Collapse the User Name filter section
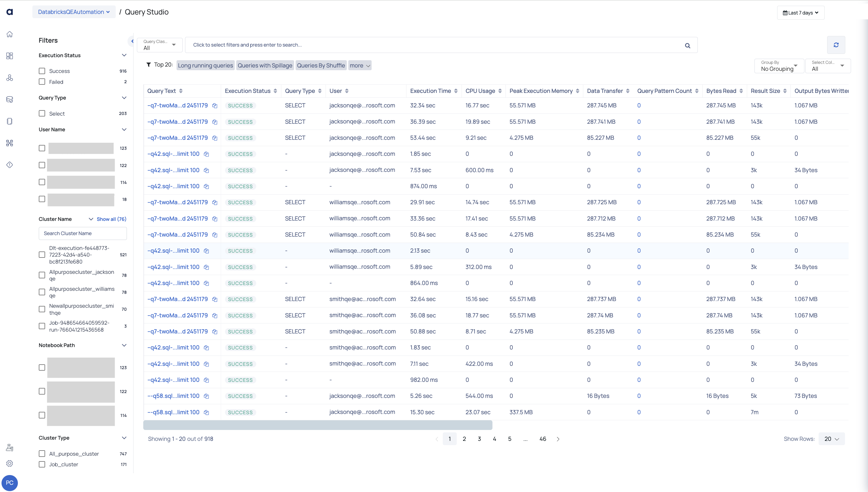Image resolution: width=868 pixels, height=492 pixels. coord(124,130)
